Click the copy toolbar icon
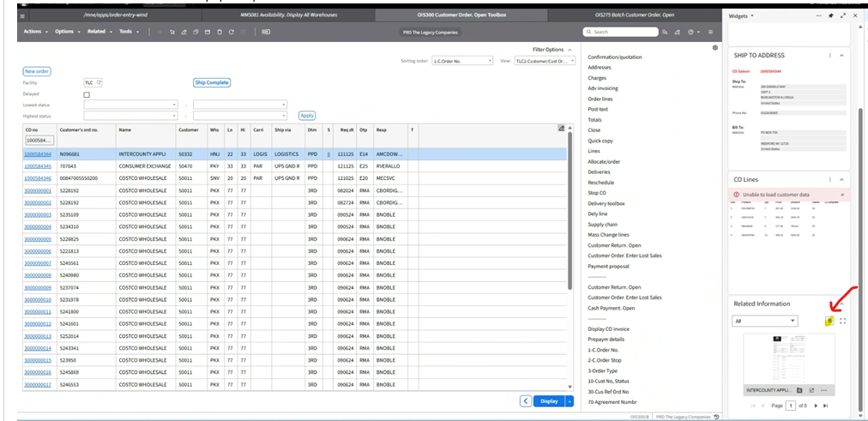The width and height of the screenshot is (868, 421). click(x=196, y=32)
